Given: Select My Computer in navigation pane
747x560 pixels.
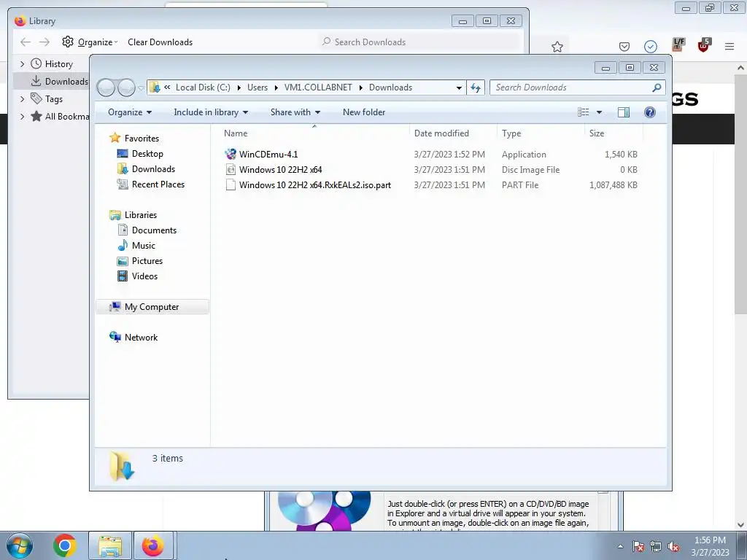Looking at the screenshot, I should coord(152,307).
